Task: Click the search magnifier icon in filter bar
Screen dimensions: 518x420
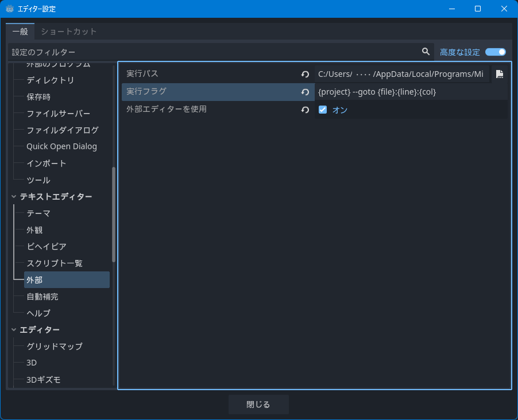Action: pos(426,52)
